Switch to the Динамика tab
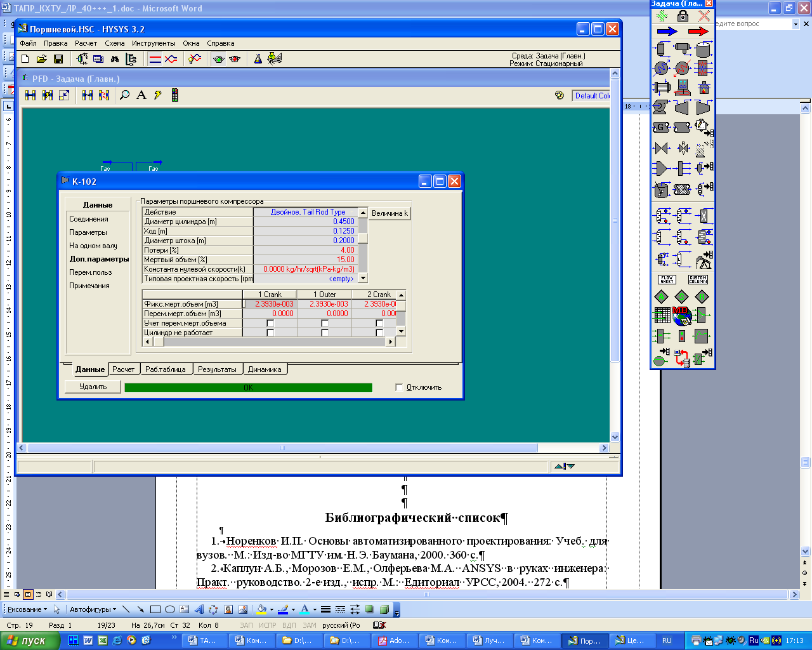The image size is (812, 650). (x=265, y=369)
